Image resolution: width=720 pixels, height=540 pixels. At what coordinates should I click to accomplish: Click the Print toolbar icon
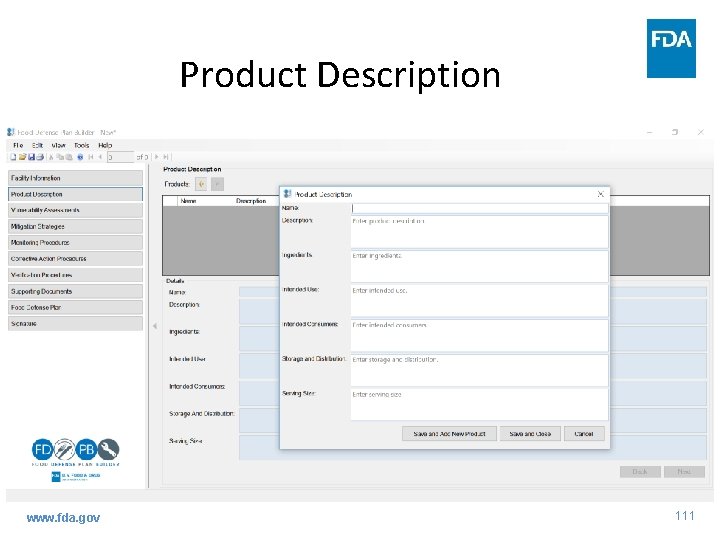pos(40,157)
